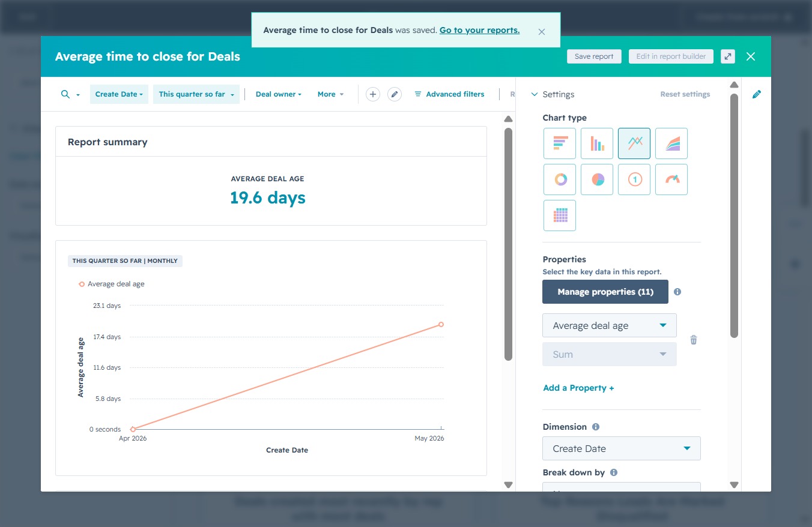Click Edit in report builder

671,56
